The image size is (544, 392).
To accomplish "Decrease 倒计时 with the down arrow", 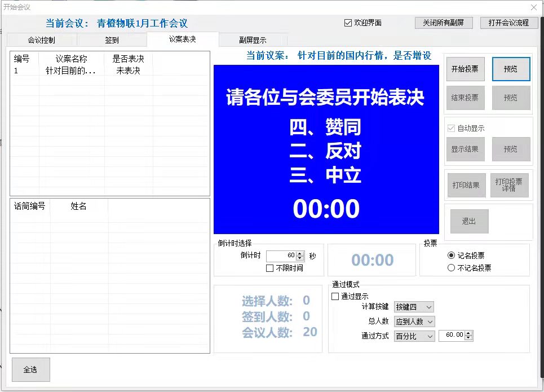I will pyautogui.click(x=300, y=259).
